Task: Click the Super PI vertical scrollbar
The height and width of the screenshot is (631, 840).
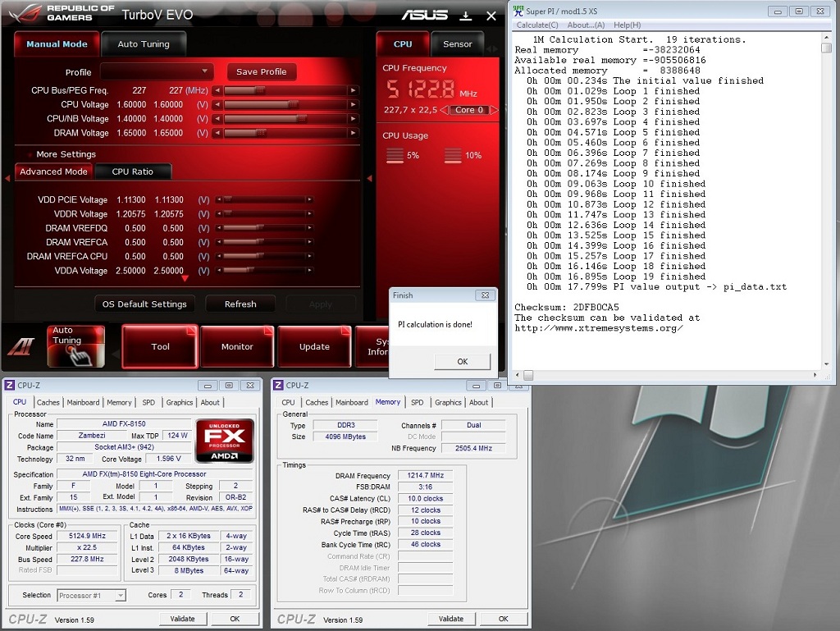Action: (x=826, y=202)
